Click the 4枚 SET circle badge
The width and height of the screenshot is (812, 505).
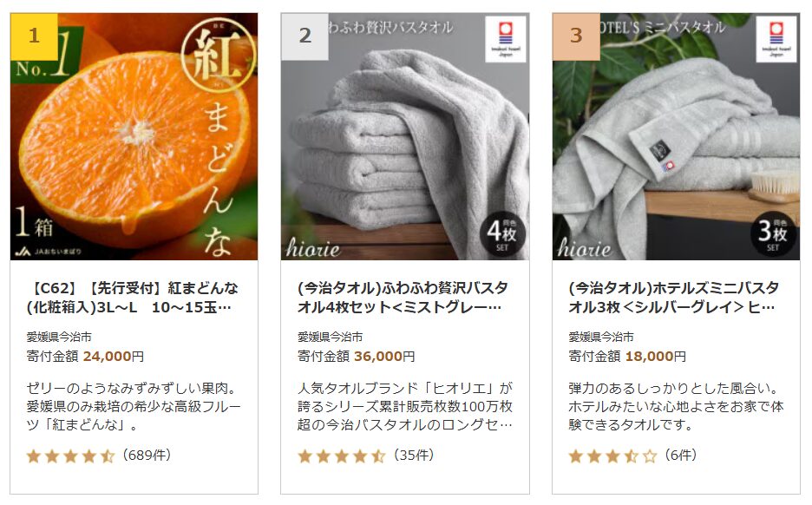click(x=501, y=233)
